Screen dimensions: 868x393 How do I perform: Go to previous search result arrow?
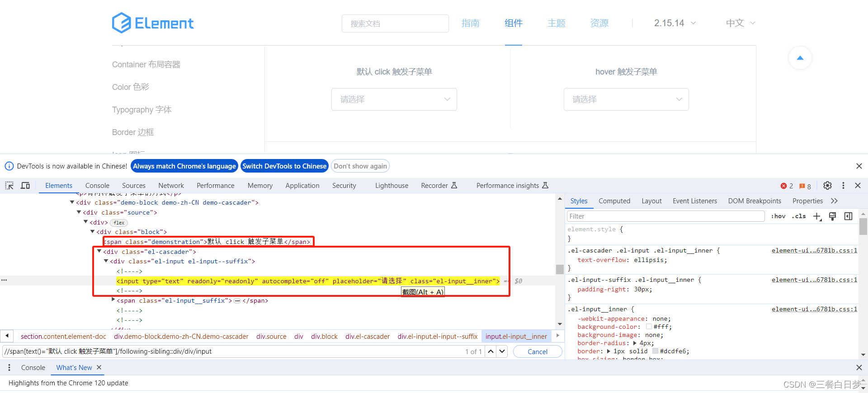(491, 351)
